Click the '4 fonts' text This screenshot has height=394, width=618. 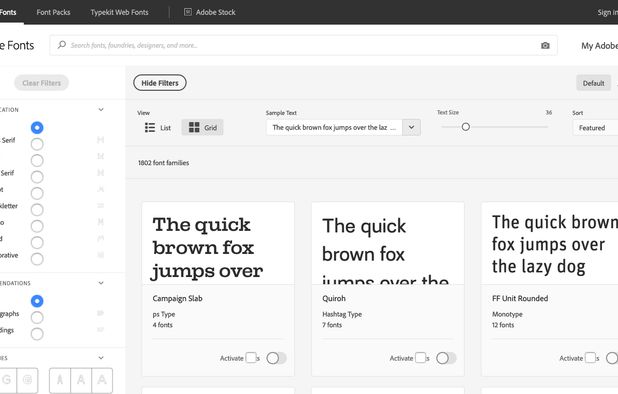coord(162,325)
